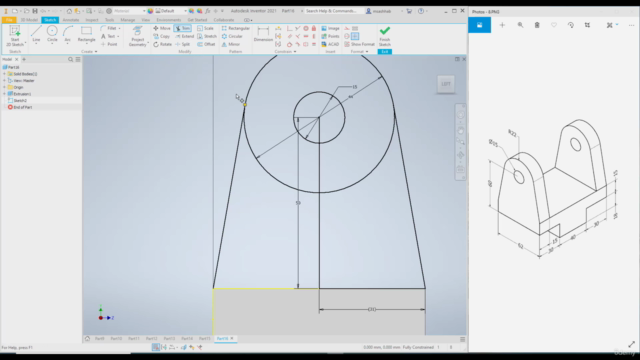Open Text tool dropdown arrow

coord(118,36)
